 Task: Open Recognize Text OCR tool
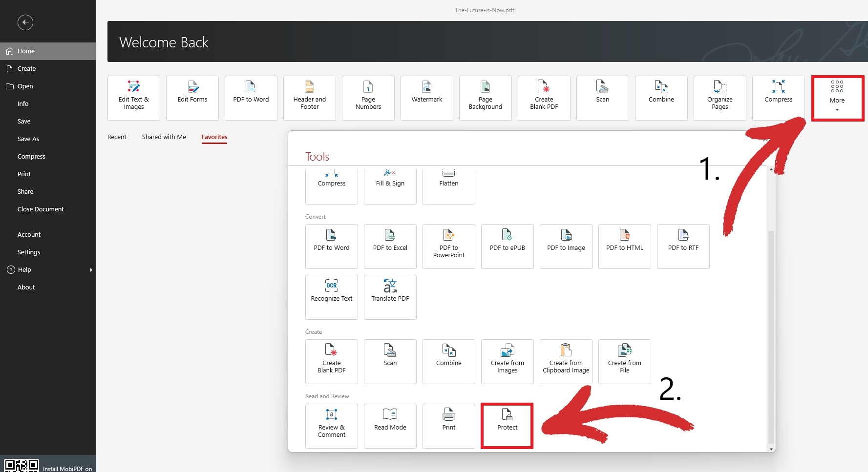tap(332, 297)
